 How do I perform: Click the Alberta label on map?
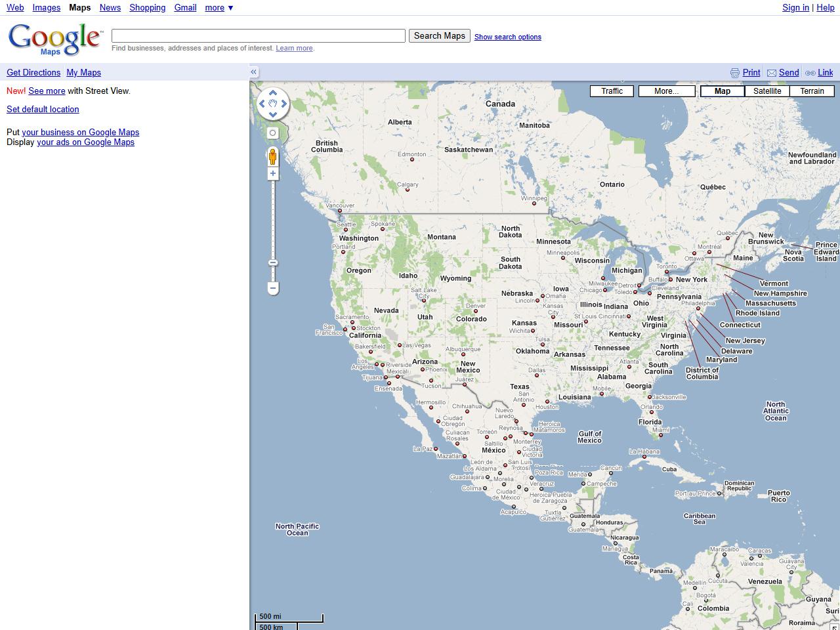click(400, 122)
